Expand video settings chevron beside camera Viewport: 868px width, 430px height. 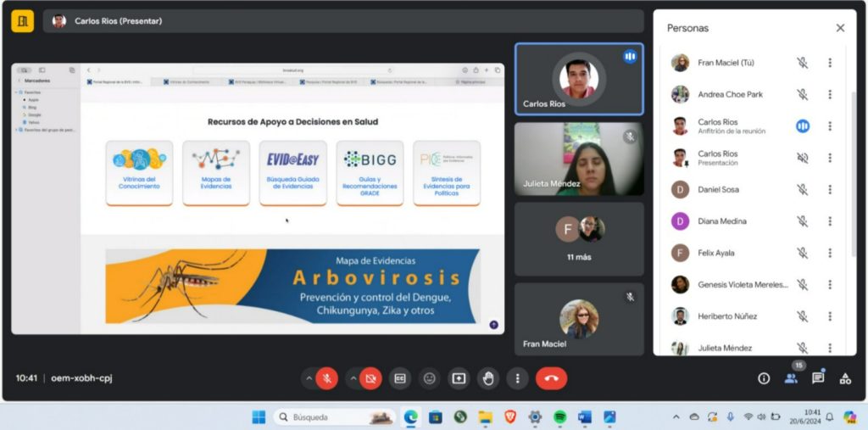tap(352, 378)
